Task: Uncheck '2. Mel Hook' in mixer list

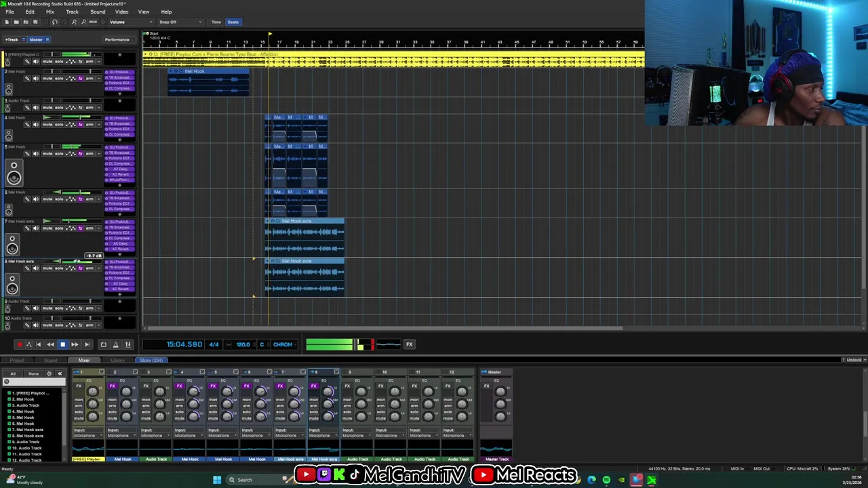Action: 9,399
